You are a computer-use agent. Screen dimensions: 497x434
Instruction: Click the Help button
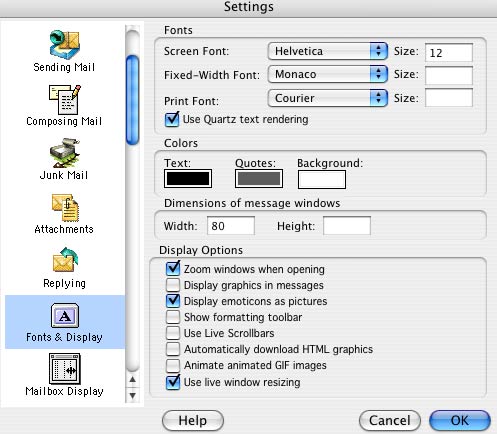193,421
